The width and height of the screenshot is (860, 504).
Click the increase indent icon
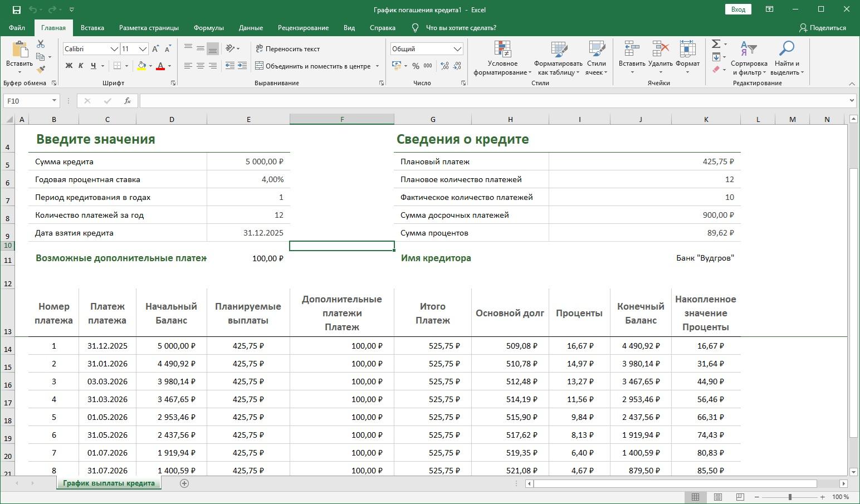(242, 66)
